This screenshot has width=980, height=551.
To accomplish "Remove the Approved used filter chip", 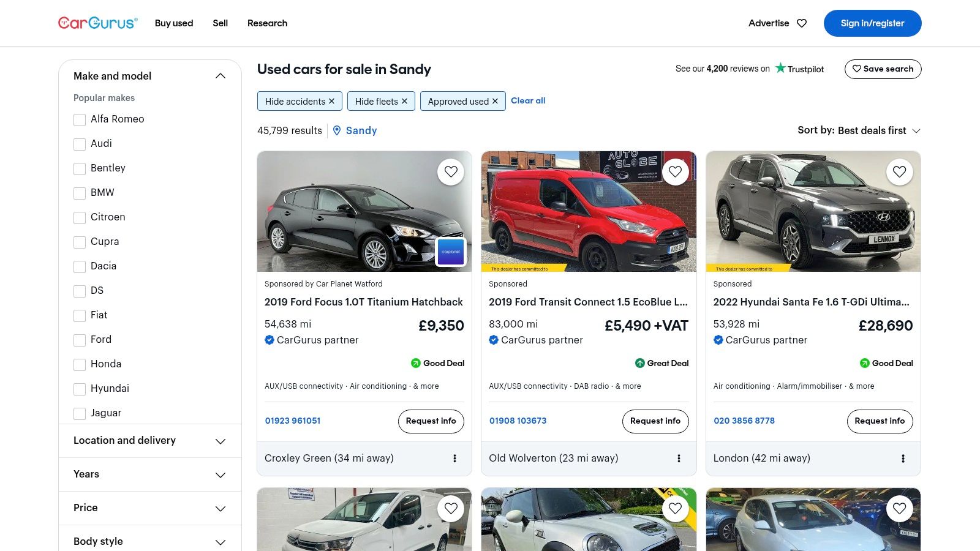I will [495, 101].
